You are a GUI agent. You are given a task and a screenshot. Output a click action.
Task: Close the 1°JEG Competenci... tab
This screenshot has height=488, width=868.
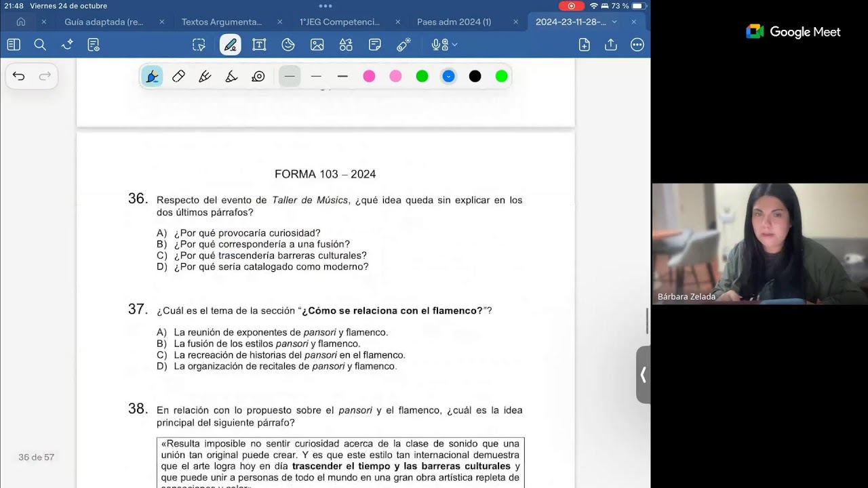click(x=397, y=22)
